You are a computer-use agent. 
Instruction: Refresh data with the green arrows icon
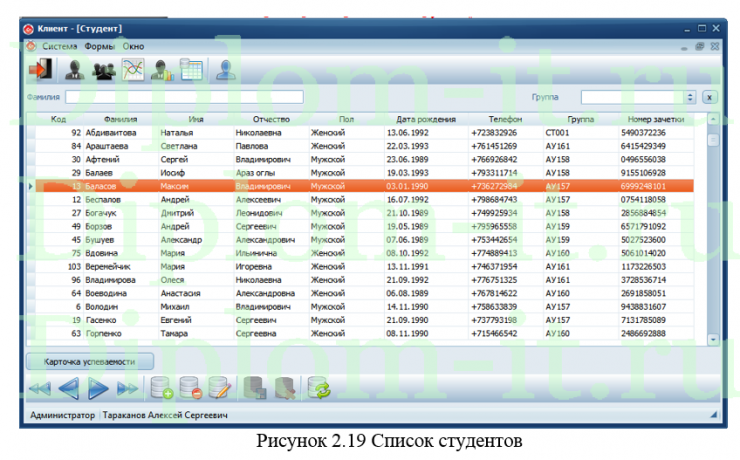[x=318, y=389]
